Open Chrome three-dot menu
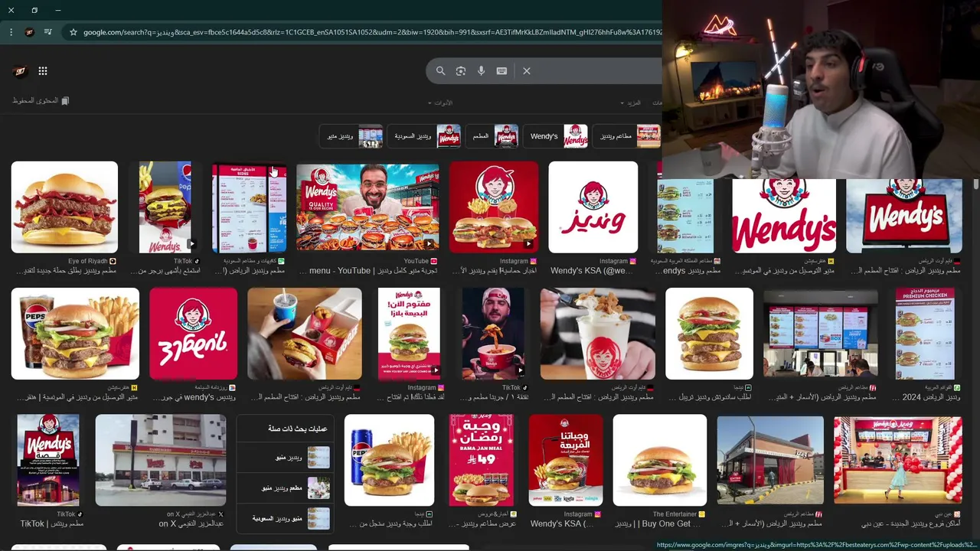Image resolution: width=980 pixels, height=551 pixels. (x=11, y=32)
